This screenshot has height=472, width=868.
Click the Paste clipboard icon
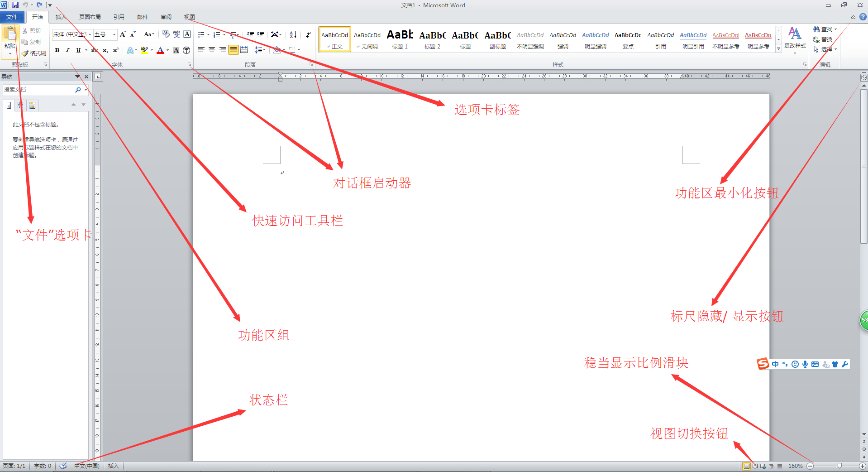point(10,34)
